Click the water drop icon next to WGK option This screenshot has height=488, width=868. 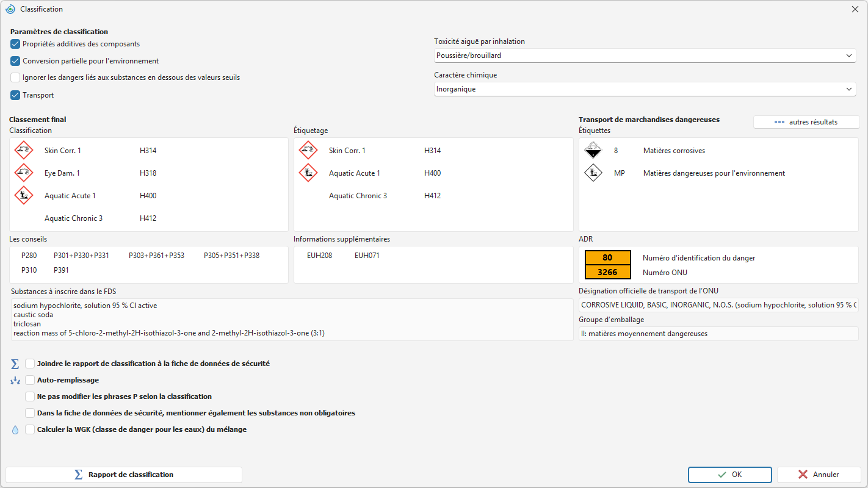pos(15,430)
